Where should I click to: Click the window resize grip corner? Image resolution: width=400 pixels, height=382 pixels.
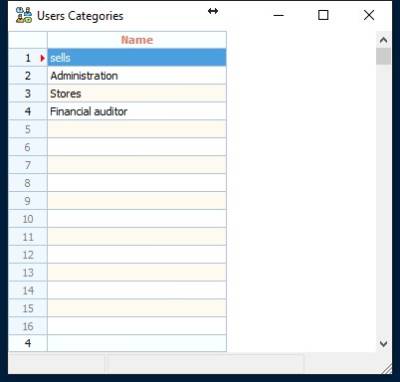(387, 369)
